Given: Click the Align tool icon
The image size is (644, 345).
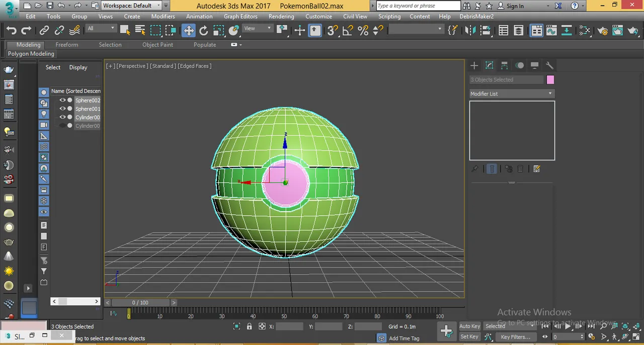Looking at the screenshot, I should [x=485, y=31].
